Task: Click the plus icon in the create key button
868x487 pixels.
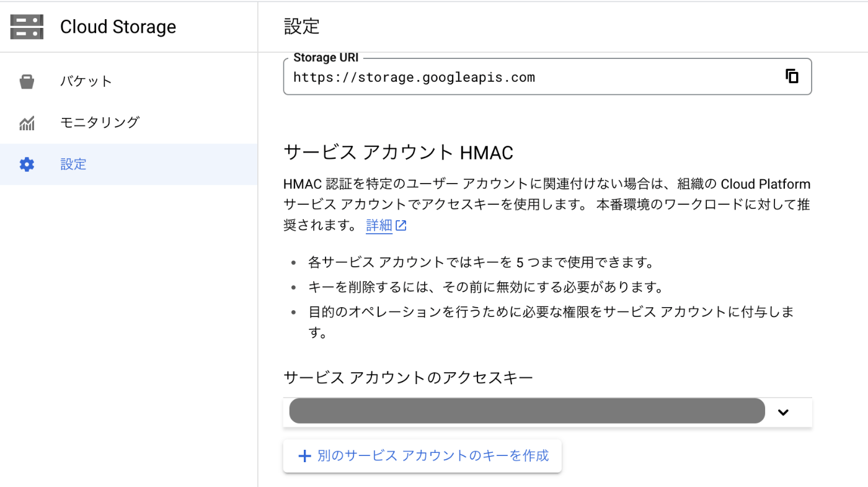Action: tap(304, 456)
